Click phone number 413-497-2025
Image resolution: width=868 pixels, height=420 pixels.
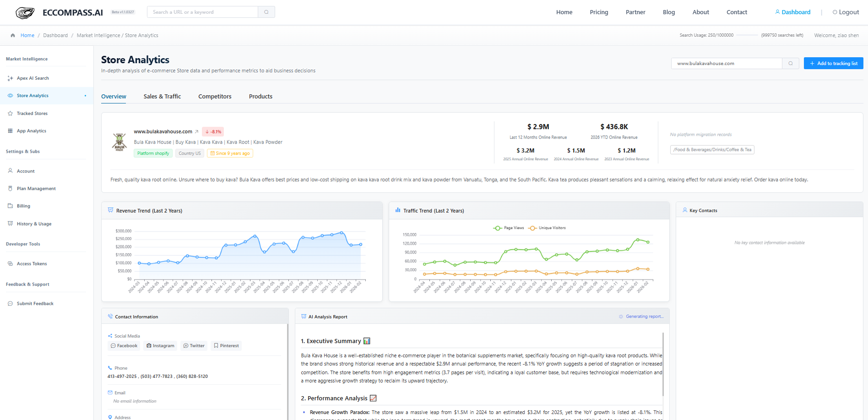[122, 377]
